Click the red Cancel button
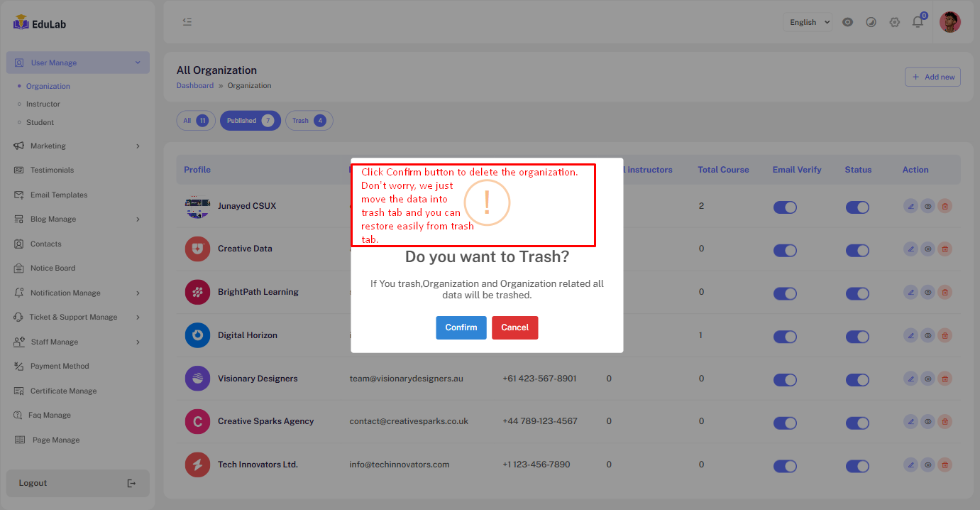 [x=514, y=327]
